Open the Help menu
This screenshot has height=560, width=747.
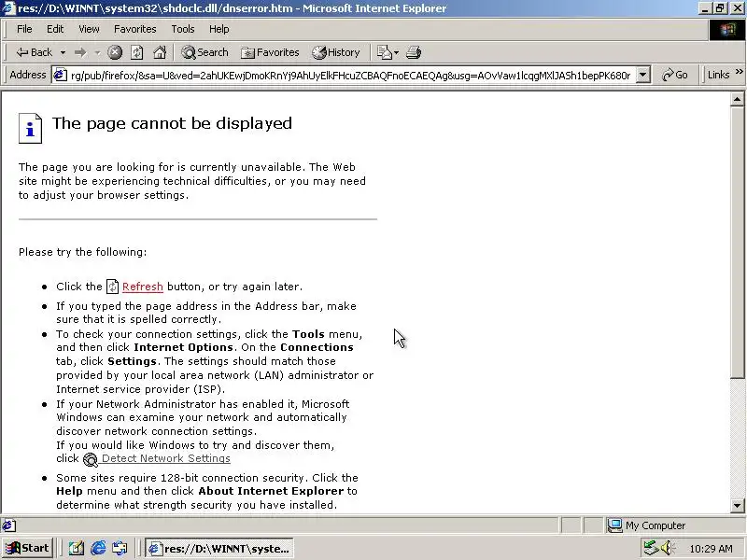pos(218,29)
